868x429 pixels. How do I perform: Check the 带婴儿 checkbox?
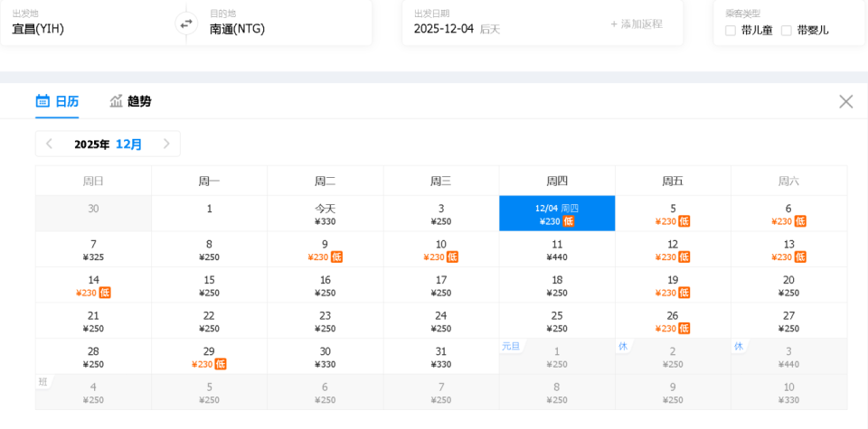click(787, 30)
